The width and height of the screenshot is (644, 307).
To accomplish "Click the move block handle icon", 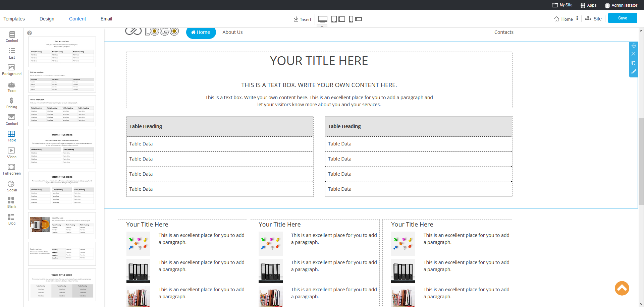I will (x=634, y=46).
